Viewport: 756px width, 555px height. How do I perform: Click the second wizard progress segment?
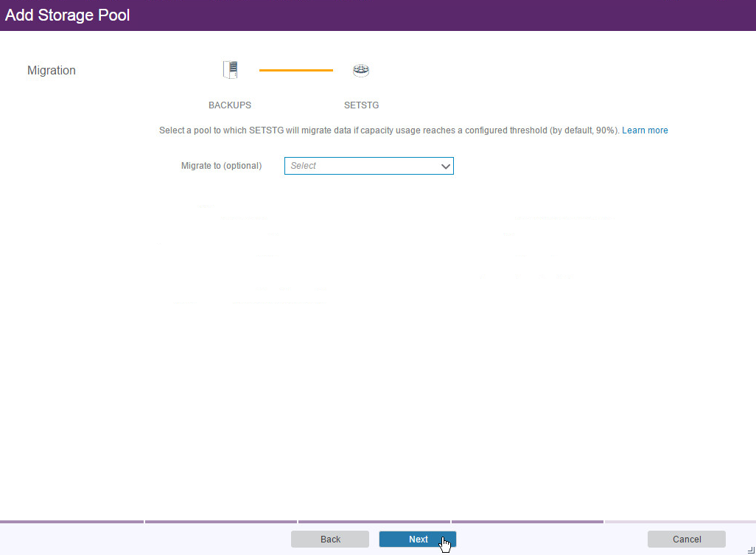click(x=221, y=522)
